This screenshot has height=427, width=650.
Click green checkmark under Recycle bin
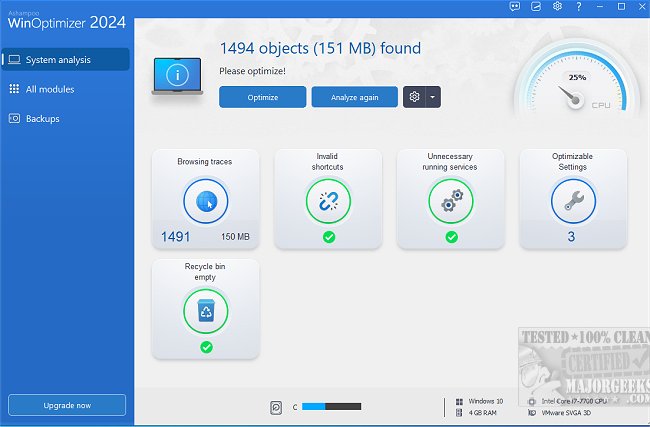206,347
